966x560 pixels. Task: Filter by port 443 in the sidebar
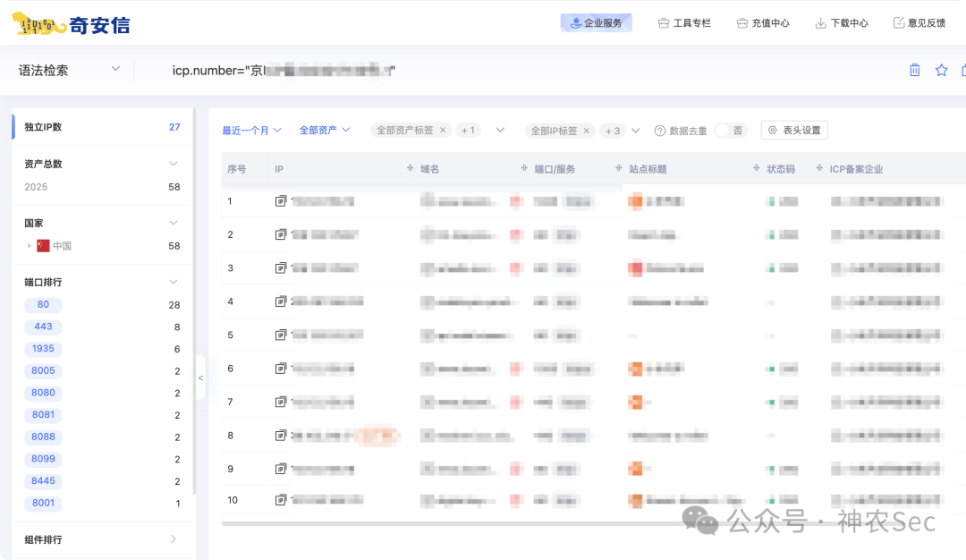tap(43, 327)
